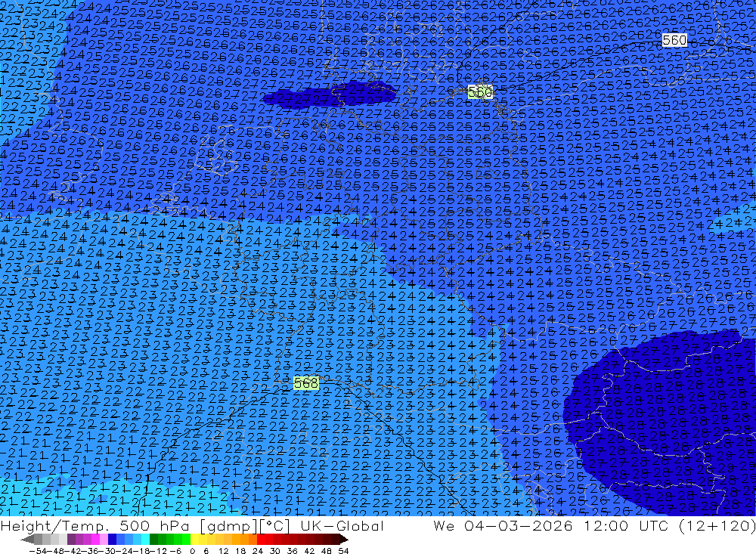Click the 'UK-Global' model name
756x554 pixels.
point(342,525)
